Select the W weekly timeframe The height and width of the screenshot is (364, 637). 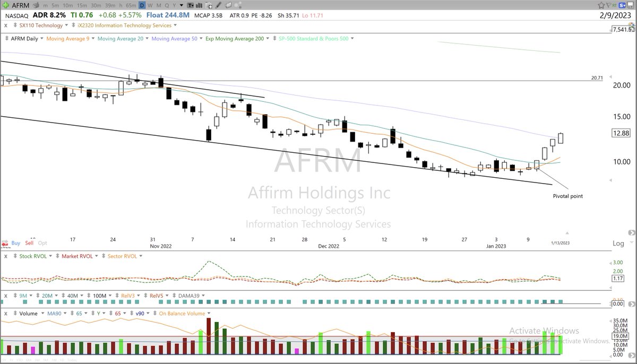(150, 5)
